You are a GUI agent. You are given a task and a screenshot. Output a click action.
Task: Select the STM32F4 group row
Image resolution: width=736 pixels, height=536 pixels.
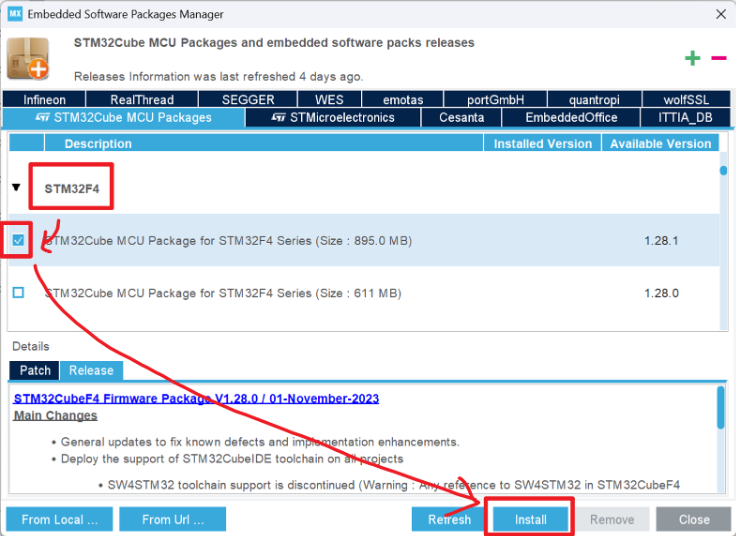tap(364, 188)
